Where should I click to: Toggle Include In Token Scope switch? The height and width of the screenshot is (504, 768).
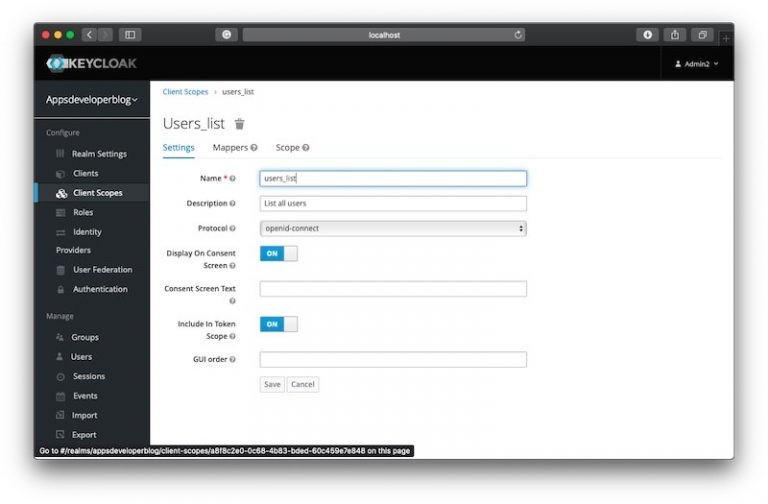tap(278, 324)
